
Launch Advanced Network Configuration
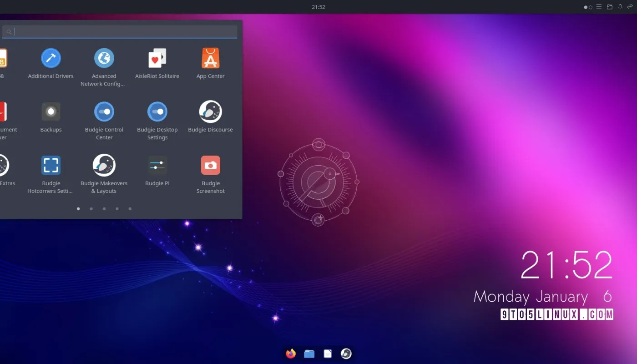(x=104, y=58)
